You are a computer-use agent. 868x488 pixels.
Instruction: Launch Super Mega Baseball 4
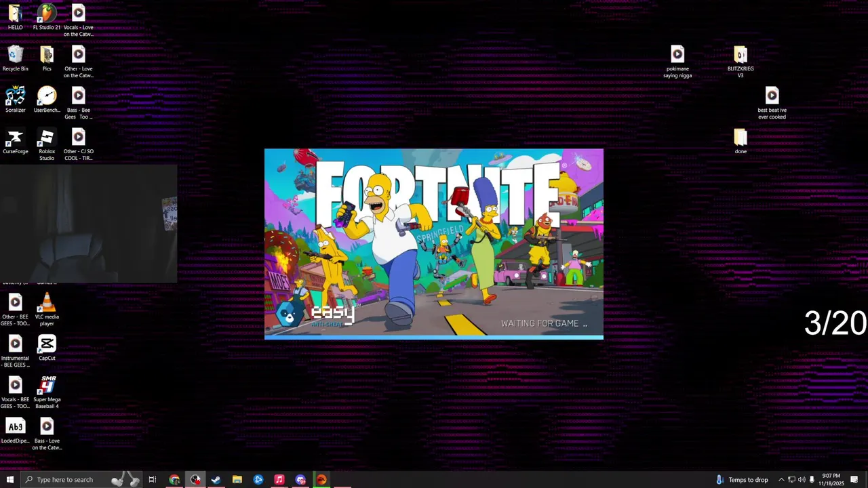pos(47,394)
